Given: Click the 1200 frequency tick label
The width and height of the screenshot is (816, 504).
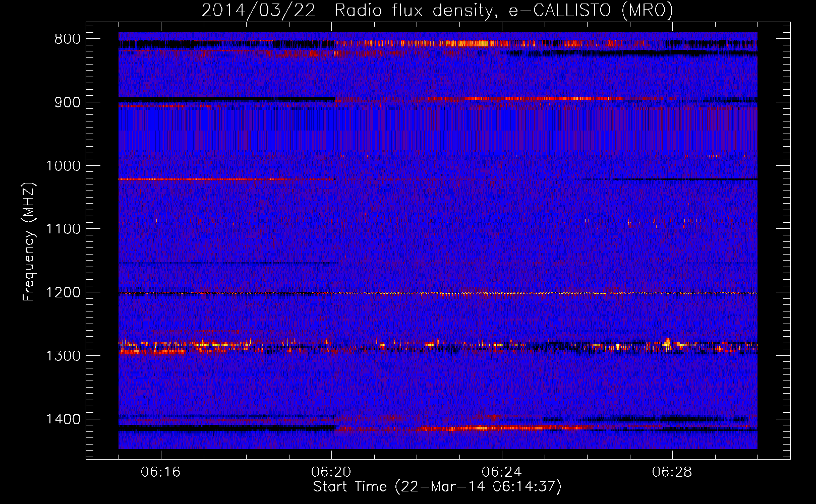Looking at the screenshot, I should click(x=63, y=293).
